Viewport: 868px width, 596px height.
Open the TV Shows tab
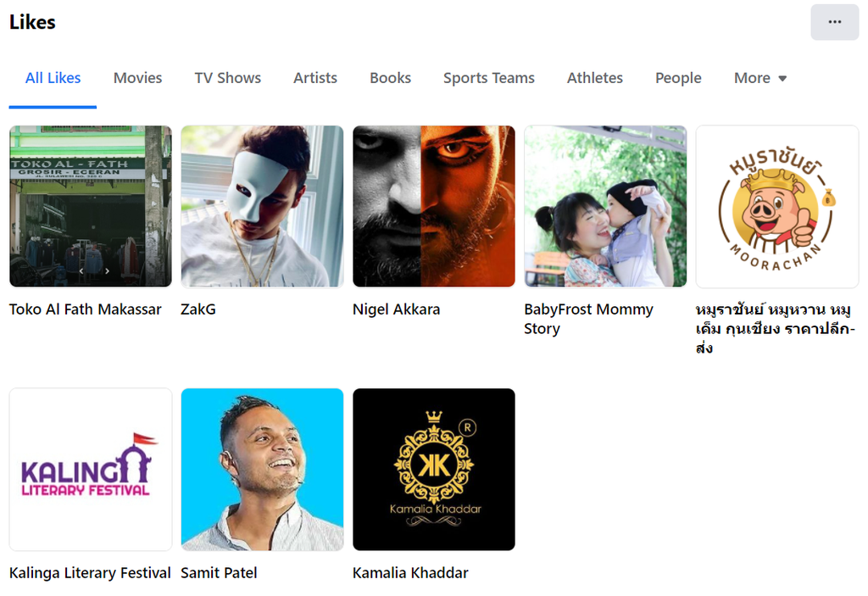click(x=227, y=78)
